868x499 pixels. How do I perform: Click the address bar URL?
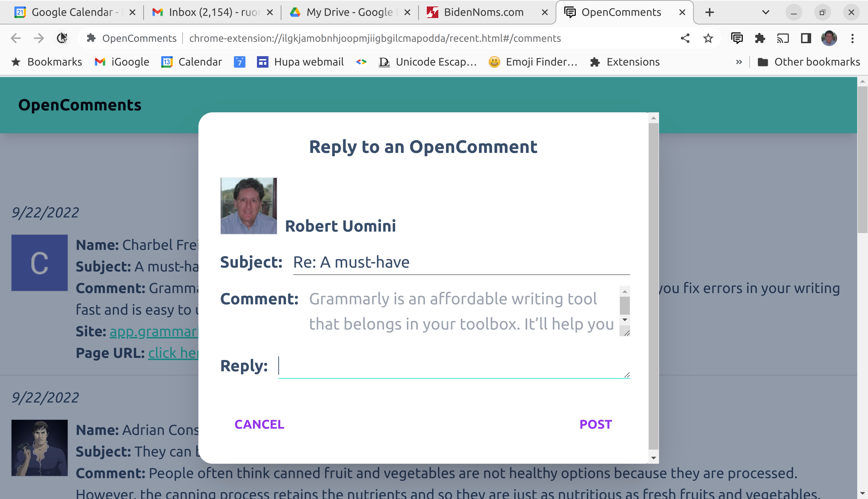[375, 38]
